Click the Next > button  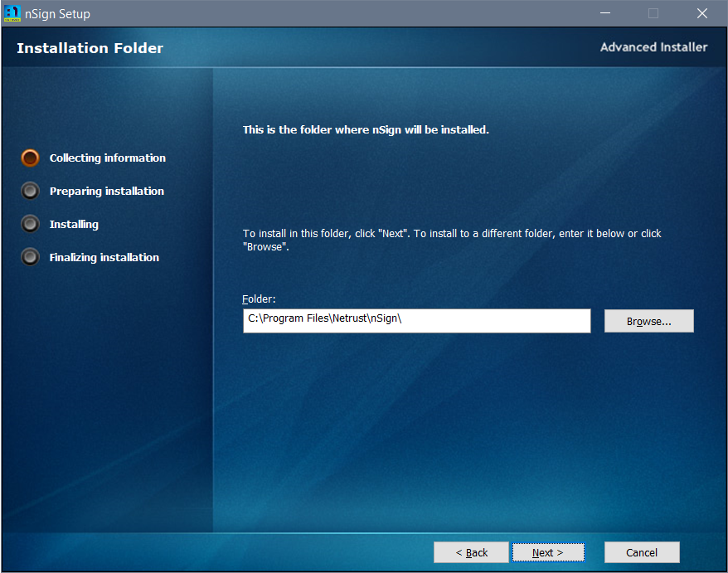(548, 552)
